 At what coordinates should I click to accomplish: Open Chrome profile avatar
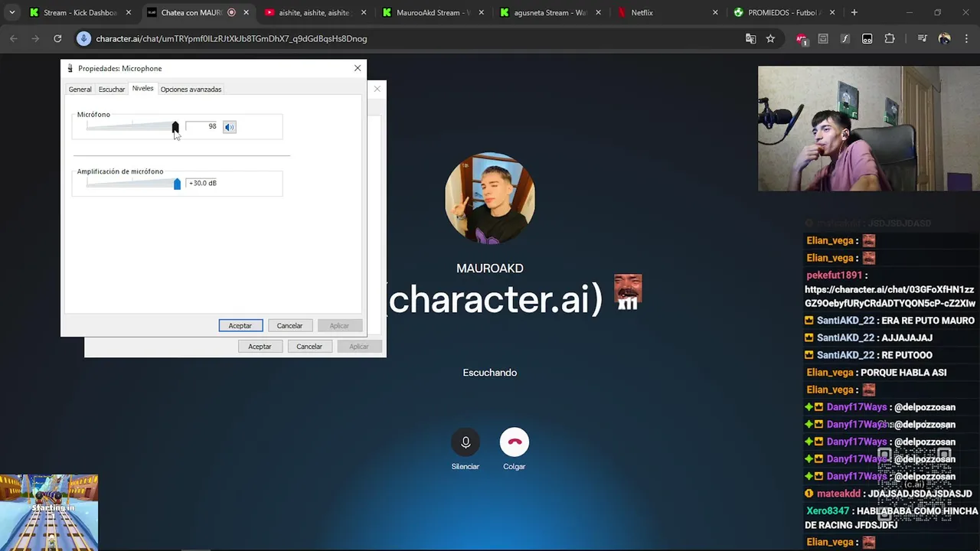pos(944,38)
